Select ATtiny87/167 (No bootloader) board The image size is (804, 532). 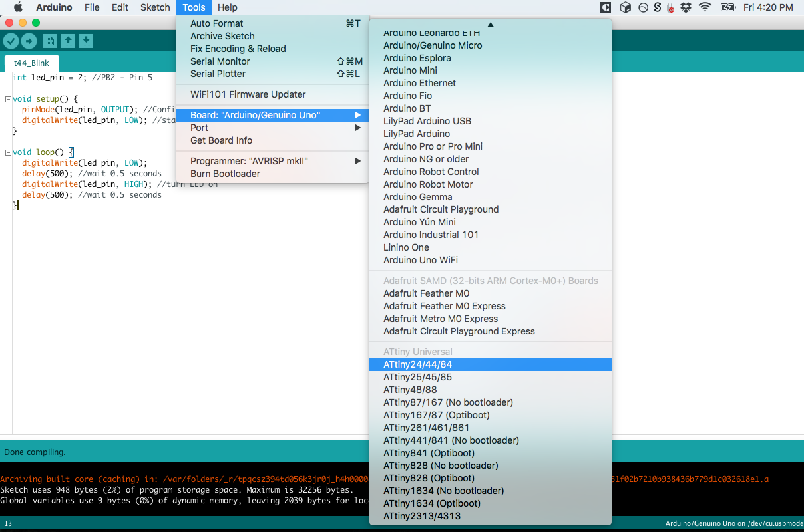[x=491, y=402]
